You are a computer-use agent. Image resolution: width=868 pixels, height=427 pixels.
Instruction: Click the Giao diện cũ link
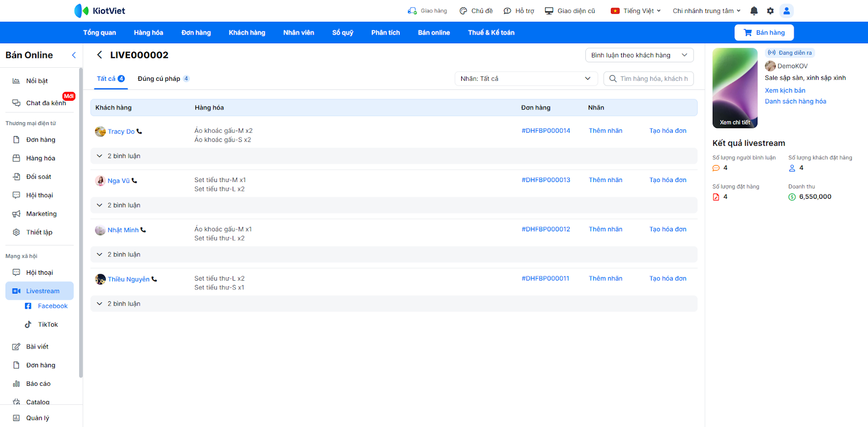click(x=570, y=11)
